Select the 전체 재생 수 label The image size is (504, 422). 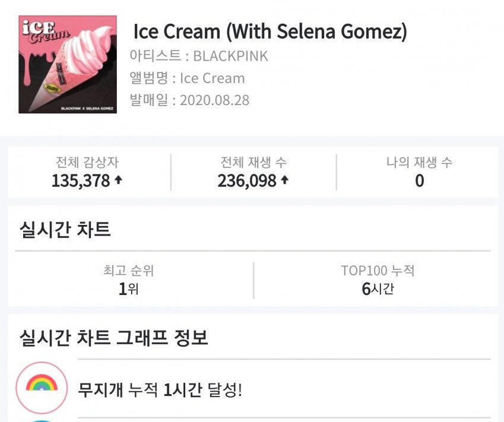253,162
